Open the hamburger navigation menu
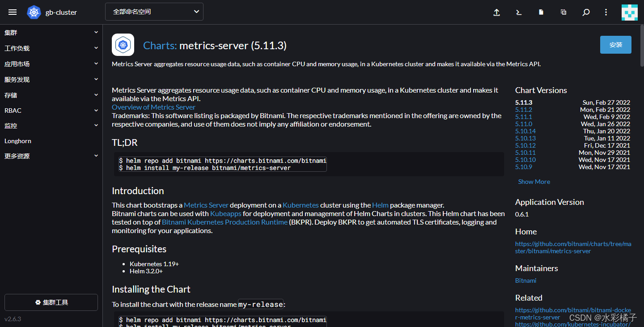Image resolution: width=644 pixels, height=327 pixels. (x=13, y=12)
